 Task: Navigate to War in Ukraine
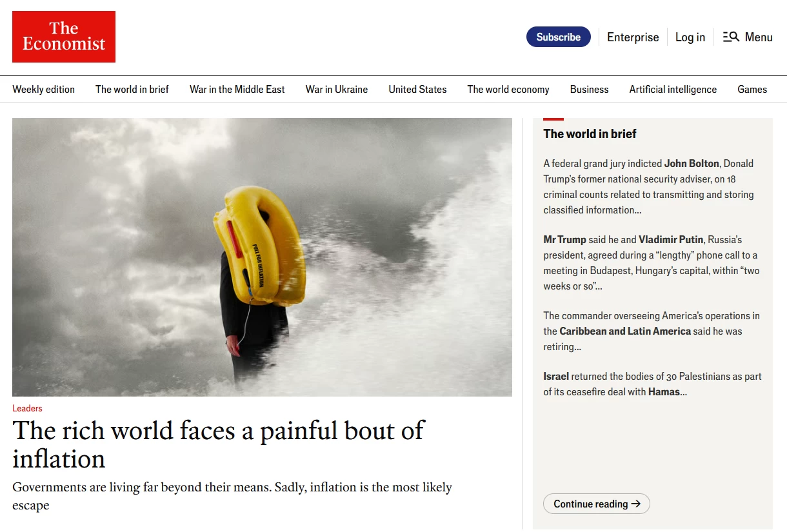tap(336, 90)
